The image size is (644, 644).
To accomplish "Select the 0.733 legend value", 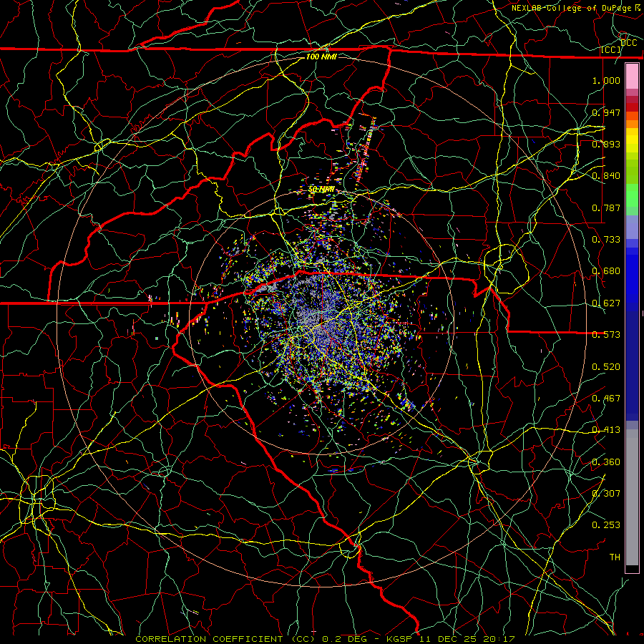I will click(x=606, y=240).
